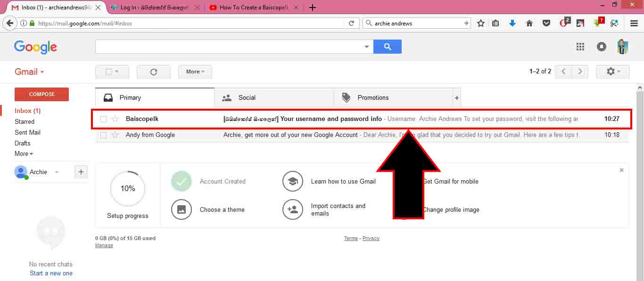
Task: View Google notifications bell
Action: click(x=602, y=47)
